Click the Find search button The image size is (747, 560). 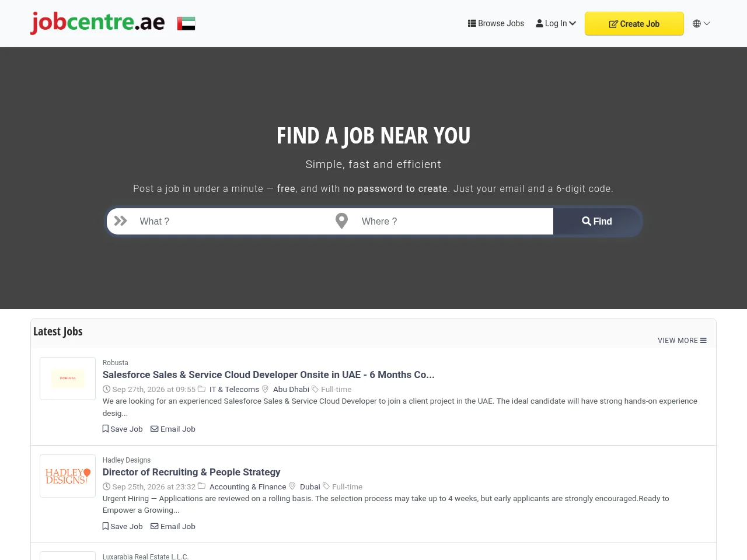[x=597, y=221]
